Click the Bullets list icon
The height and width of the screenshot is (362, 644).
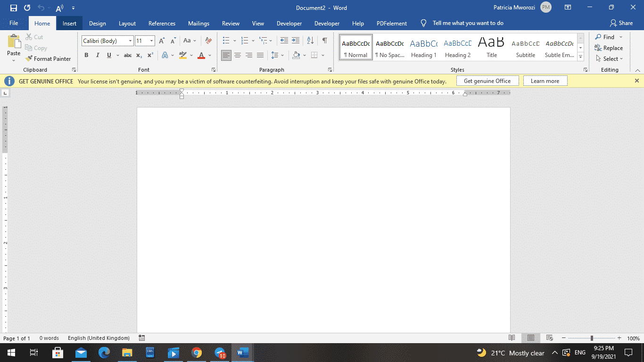[226, 41]
